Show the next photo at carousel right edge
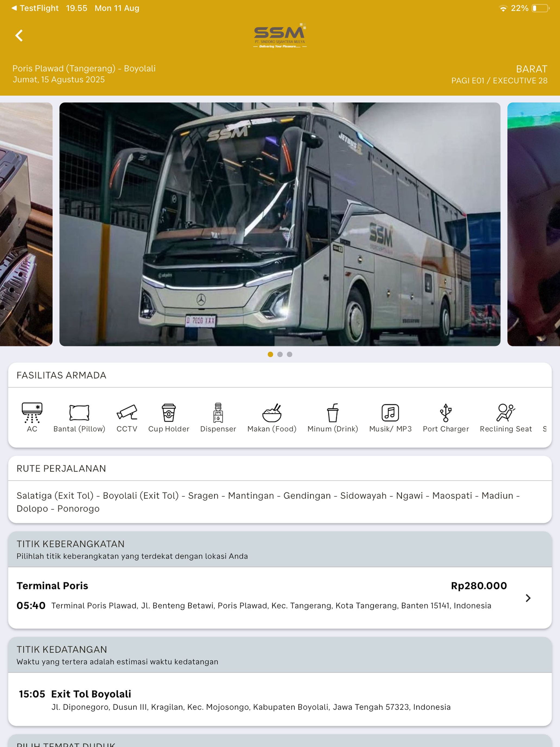The width and height of the screenshot is (560, 747). coord(534,224)
